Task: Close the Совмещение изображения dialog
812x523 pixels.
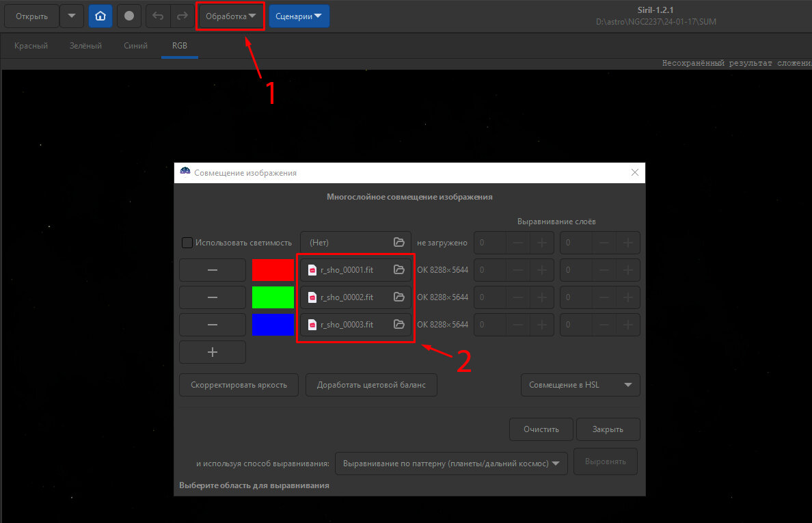Action: [x=635, y=172]
